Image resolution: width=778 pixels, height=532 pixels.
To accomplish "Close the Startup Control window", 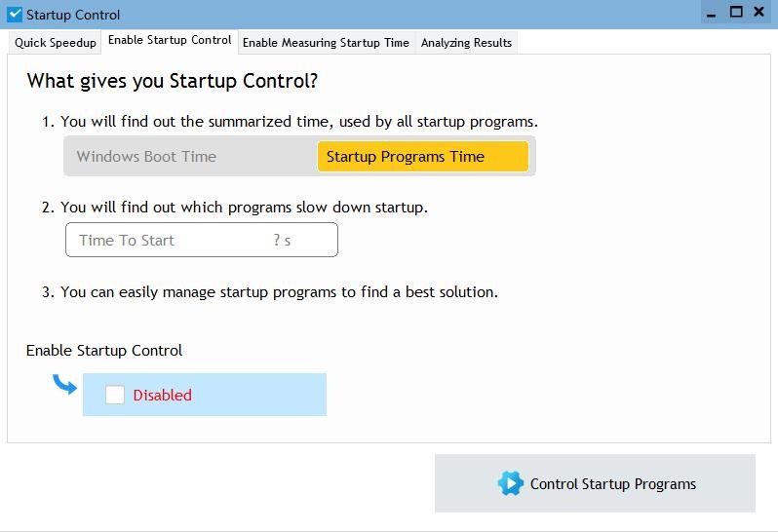I will [759, 12].
